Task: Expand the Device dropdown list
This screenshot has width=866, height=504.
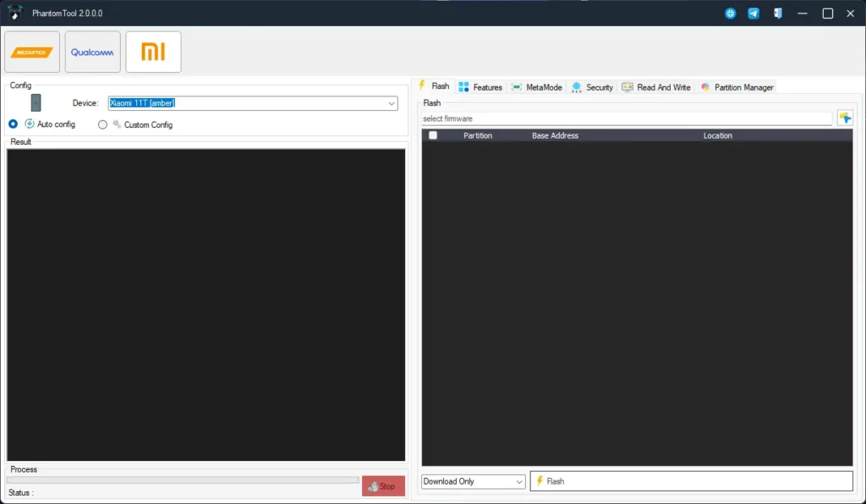Action: point(392,103)
